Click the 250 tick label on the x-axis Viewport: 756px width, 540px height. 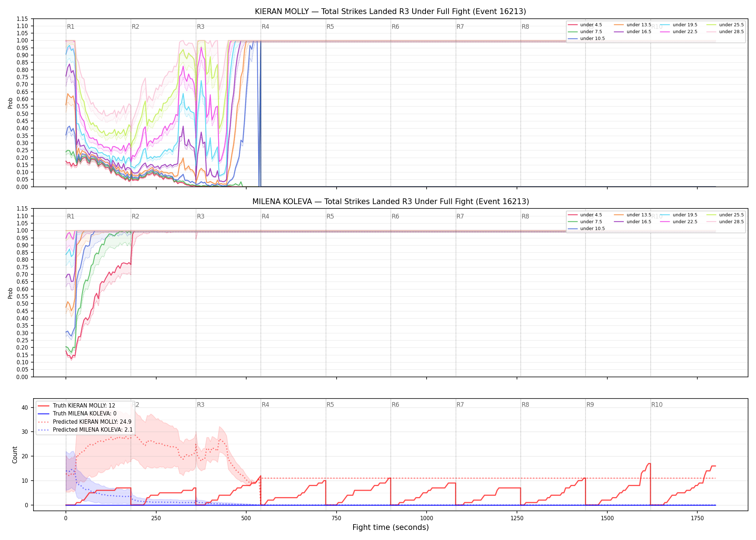point(156,518)
